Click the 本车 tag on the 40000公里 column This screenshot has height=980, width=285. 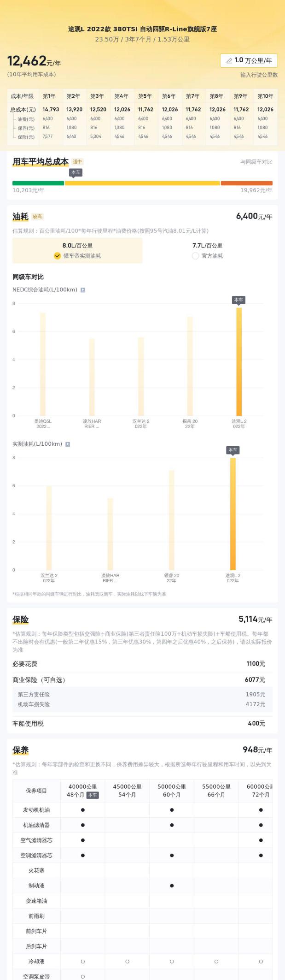coord(93,795)
